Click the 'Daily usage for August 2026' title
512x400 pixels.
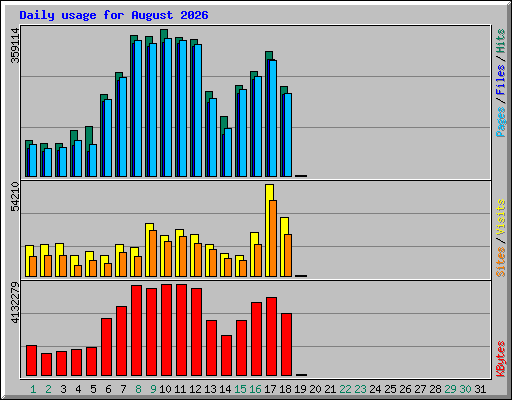tap(114, 15)
